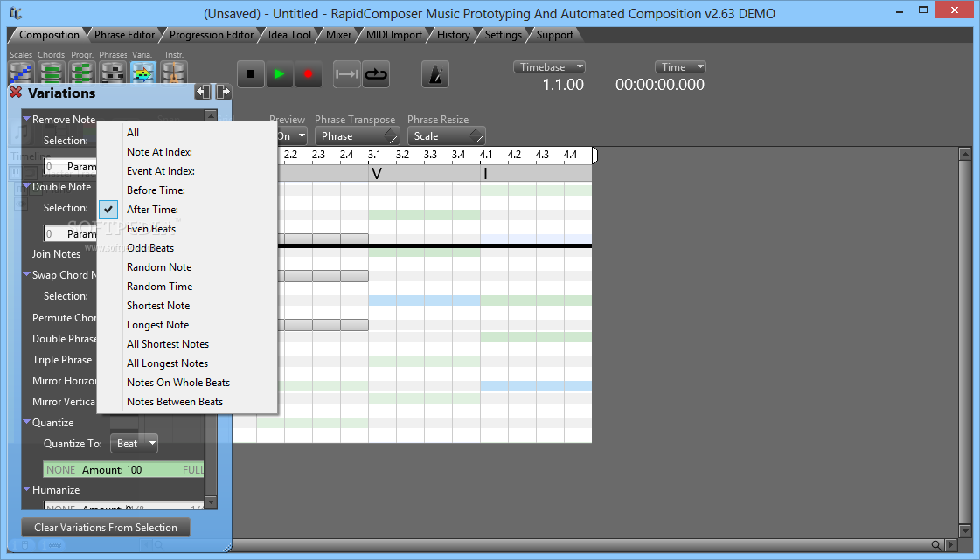980x560 pixels.
Task: Collapse the Remove Note section
Action: [27, 119]
